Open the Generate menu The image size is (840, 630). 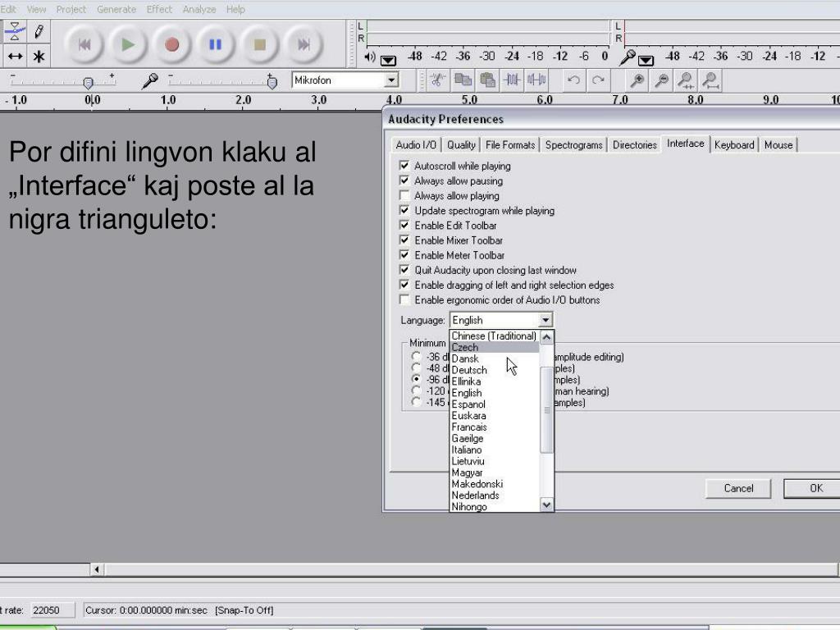click(x=116, y=9)
